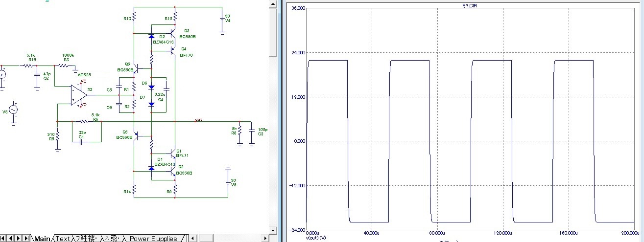Click the schematic vertical scroll up arrow
Image resolution: width=644 pixels, height=242 pixels.
[272, 3]
